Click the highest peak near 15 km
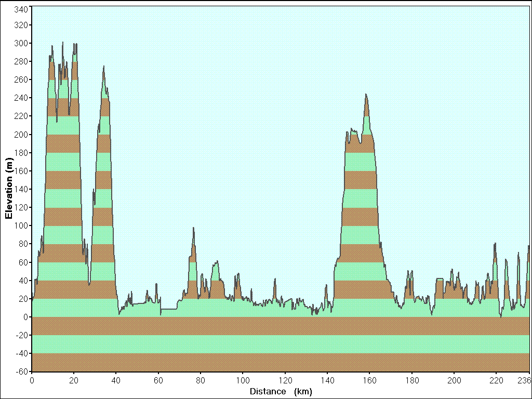 [62, 43]
